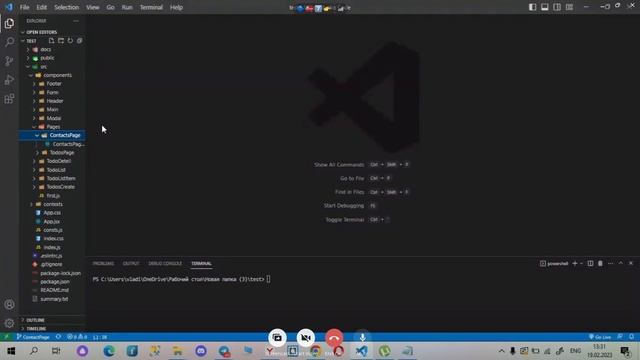Image resolution: width=640 pixels, height=360 pixels.
Task: Open summary.txt file
Action: point(52,299)
